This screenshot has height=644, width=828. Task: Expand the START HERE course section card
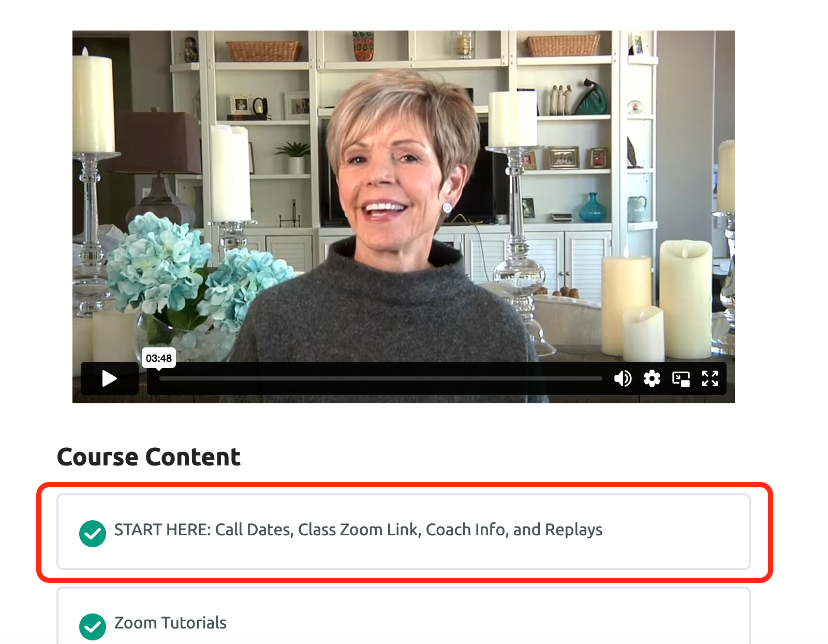coord(404,532)
